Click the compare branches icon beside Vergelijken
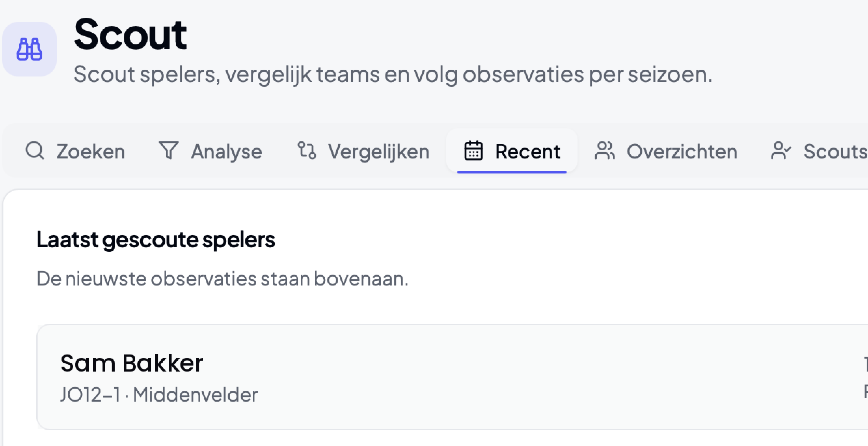Viewport: 868px width, 446px height. pyautogui.click(x=307, y=151)
